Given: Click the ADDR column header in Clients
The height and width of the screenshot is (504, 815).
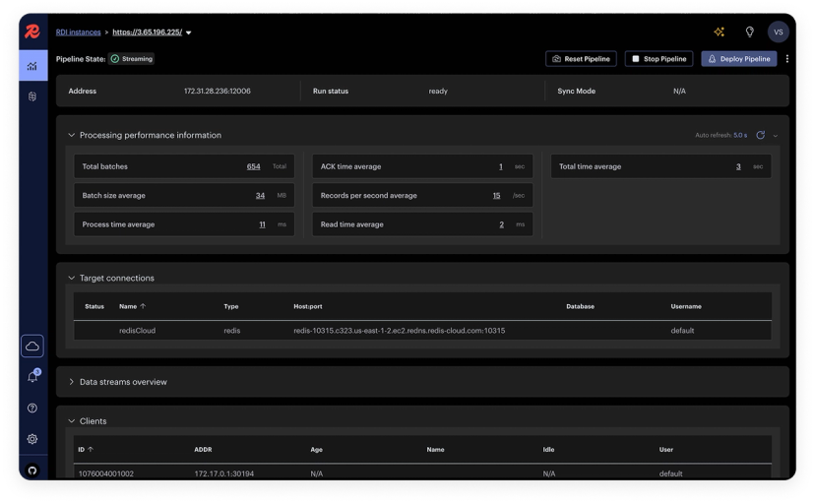Looking at the screenshot, I should click(203, 450).
